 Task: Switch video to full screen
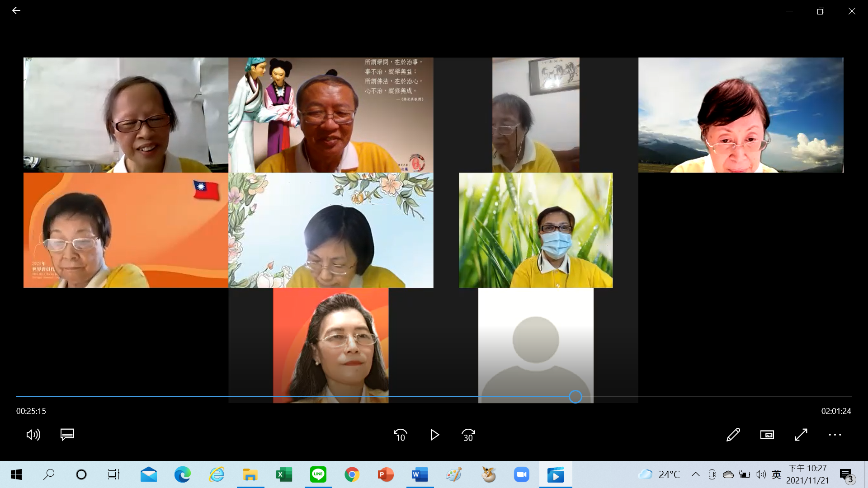point(801,435)
